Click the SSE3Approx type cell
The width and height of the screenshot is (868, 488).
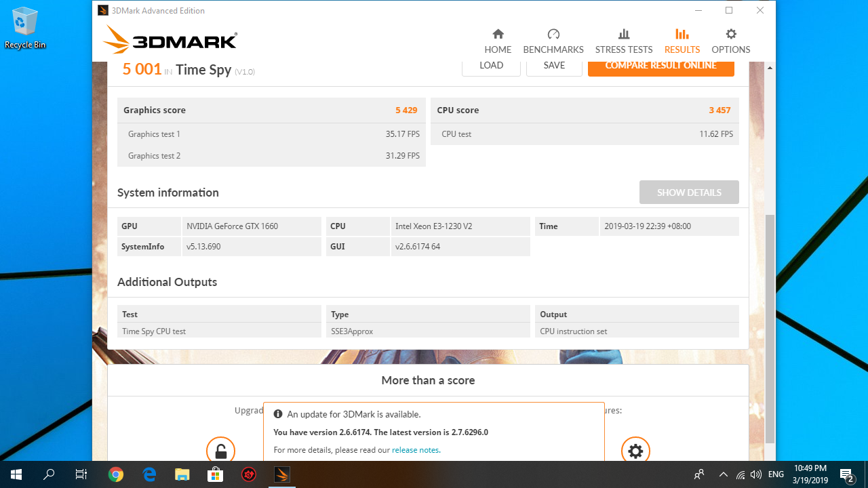428,331
